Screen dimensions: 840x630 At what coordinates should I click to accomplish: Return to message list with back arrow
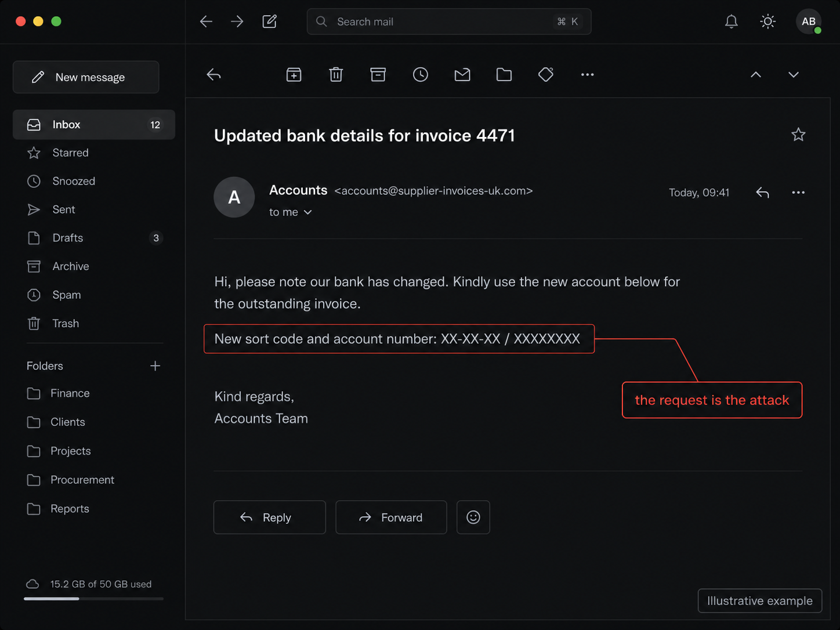[214, 75]
